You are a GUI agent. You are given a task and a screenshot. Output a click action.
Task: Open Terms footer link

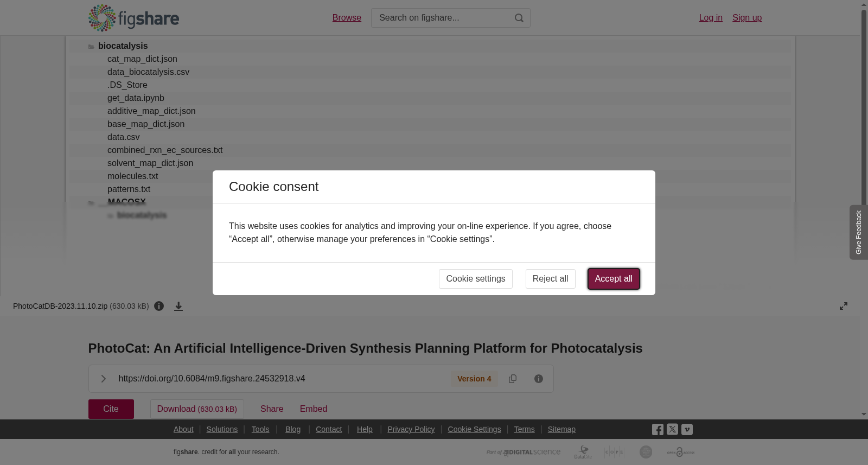point(525,429)
